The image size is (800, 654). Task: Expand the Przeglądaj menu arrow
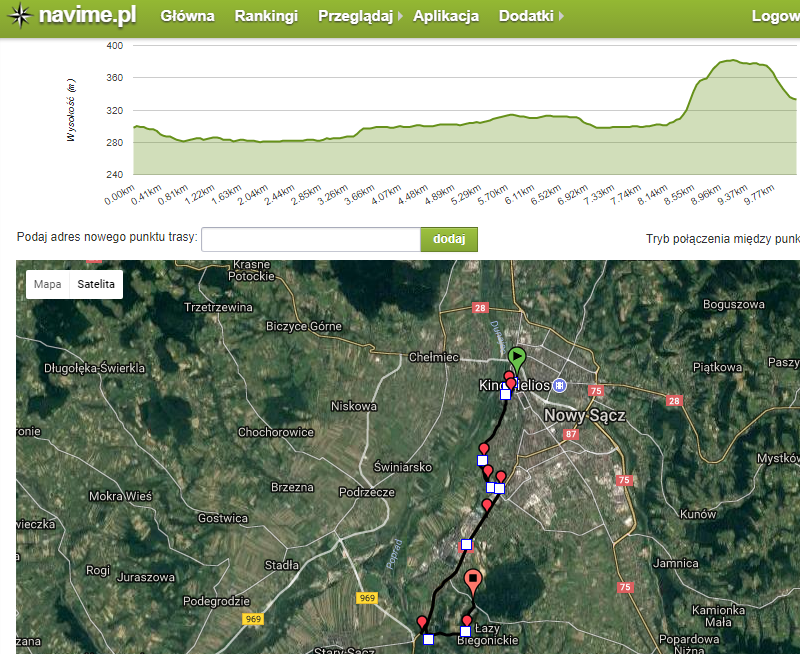point(400,17)
